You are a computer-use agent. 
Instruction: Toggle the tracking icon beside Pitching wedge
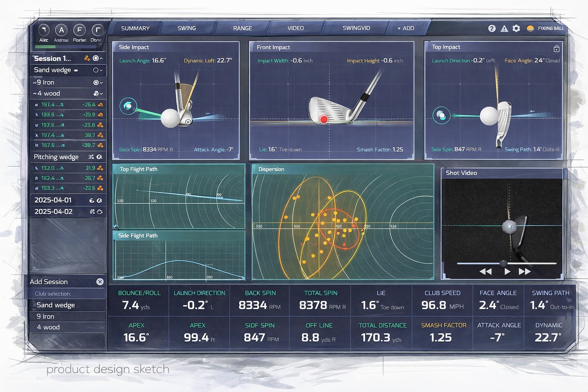[x=91, y=157]
